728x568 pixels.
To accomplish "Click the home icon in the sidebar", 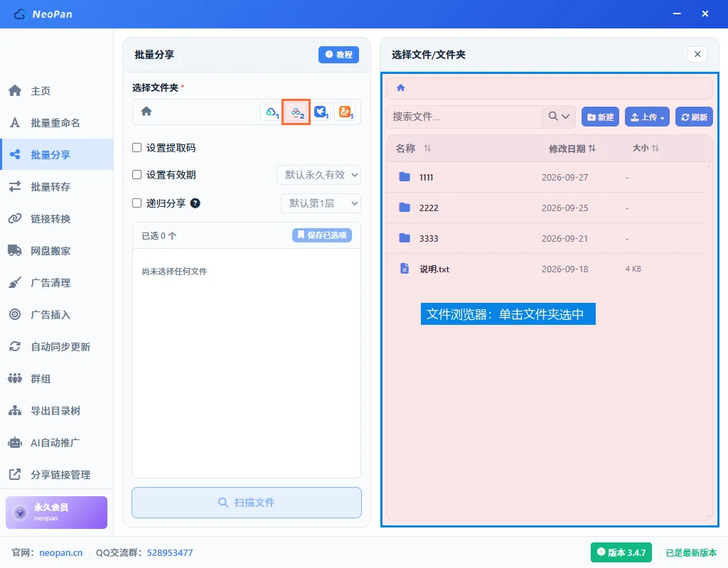I will [x=15, y=90].
